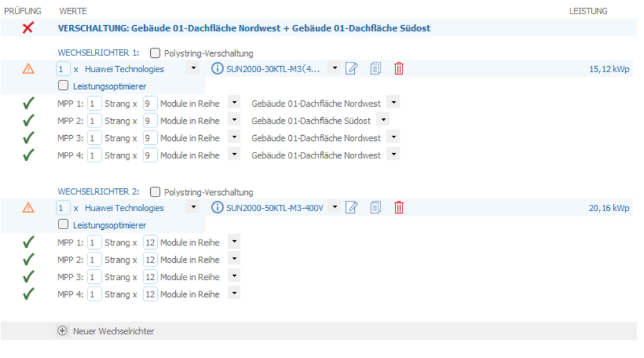This screenshot has width=644, height=358.
Task: Open the Huawei Technologies manufacturer dropdown for Wechselrichter 1
Action: [193, 68]
